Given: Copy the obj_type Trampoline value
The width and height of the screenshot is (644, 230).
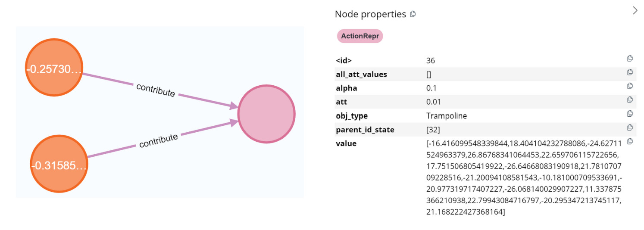Looking at the screenshot, I should coord(630,114).
